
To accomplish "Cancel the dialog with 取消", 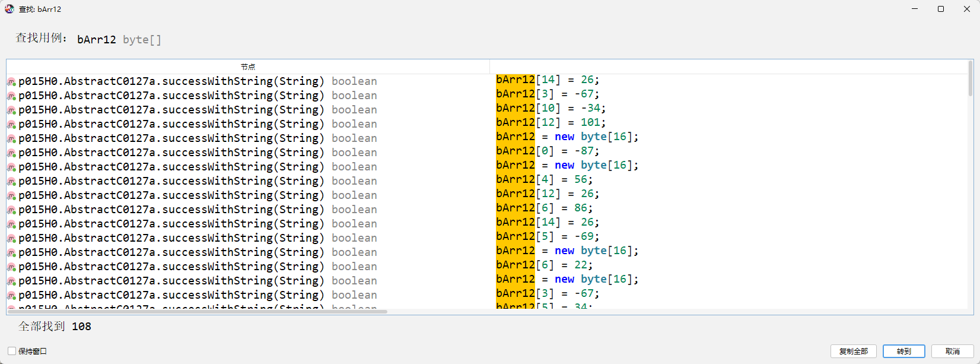I will (x=952, y=351).
